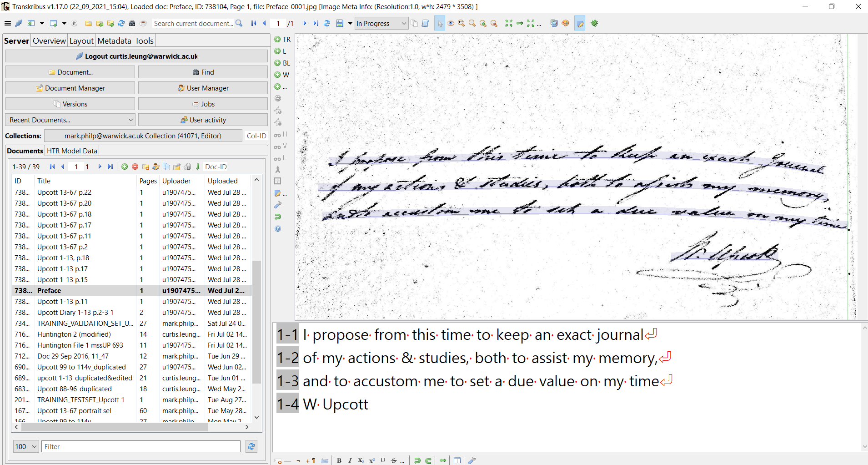Add a text region with TR button
The width and height of the screenshot is (868, 465).
tap(282, 40)
